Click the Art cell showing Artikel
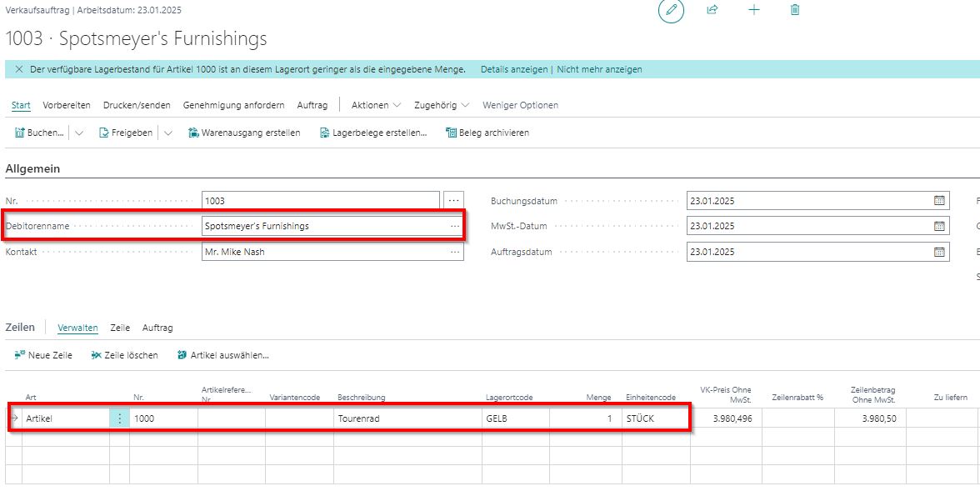Image resolution: width=980 pixels, height=496 pixels. coord(66,418)
